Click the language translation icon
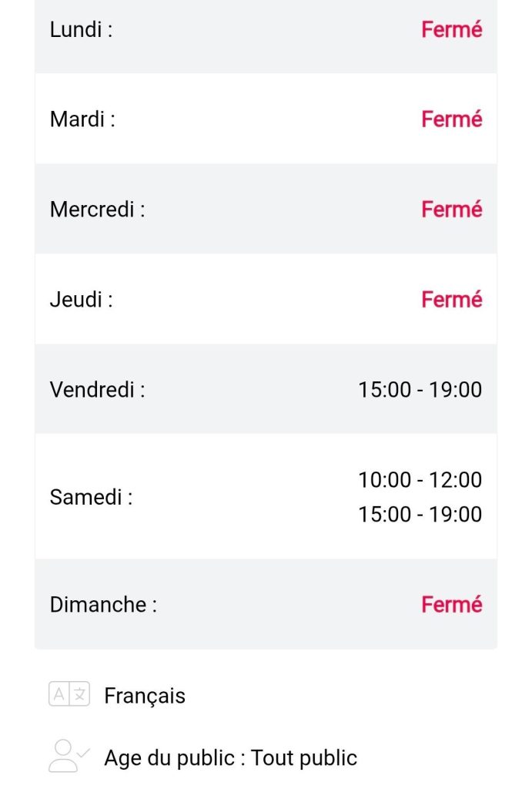Image resolution: width=532 pixels, height=789 pixels. pyautogui.click(x=69, y=695)
